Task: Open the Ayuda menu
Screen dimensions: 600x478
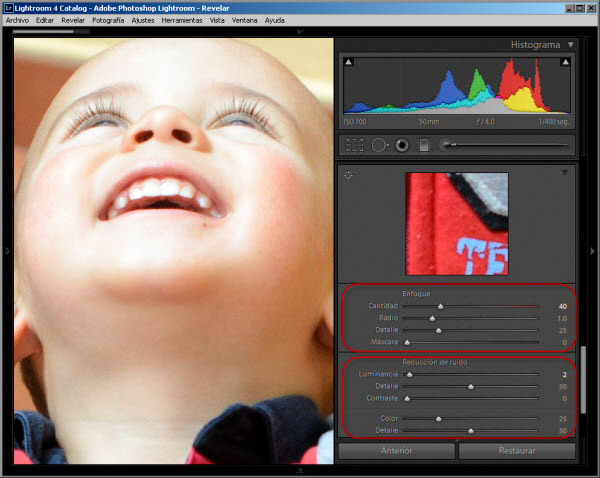Action: pos(275,20)
